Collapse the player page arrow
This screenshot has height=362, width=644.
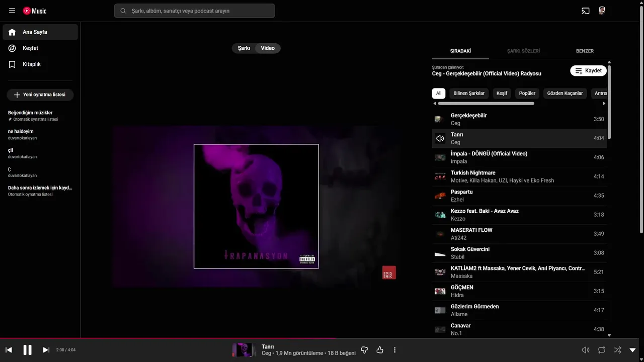633,350
